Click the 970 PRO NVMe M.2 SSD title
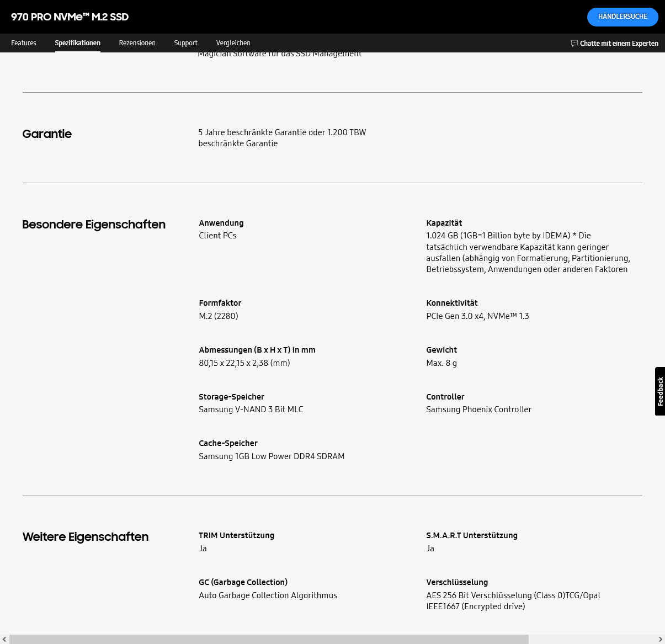The height and width of the screenshot is (644, 665). [x=70, y=17]
